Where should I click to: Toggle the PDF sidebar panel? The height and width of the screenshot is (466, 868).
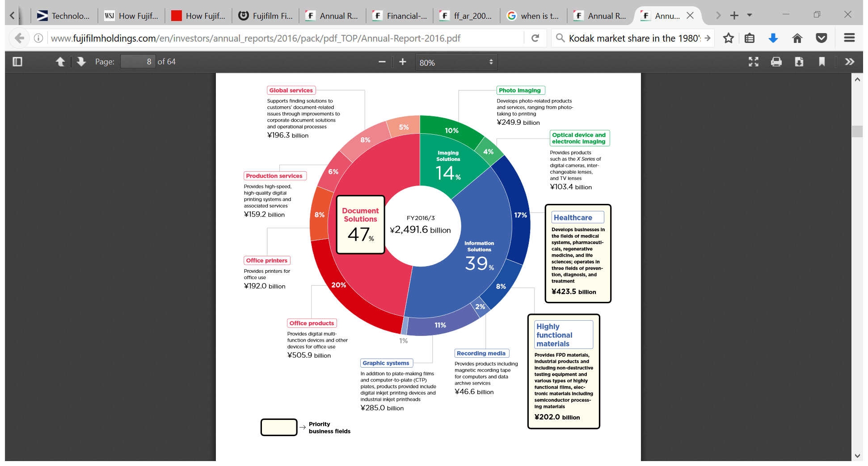(x=17, y=62)
